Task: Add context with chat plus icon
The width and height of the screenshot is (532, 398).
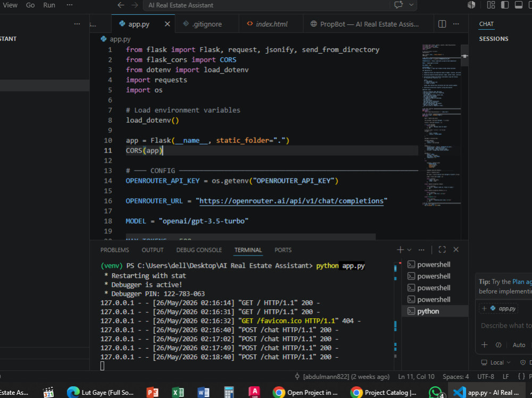Action: tap(485, 345)
